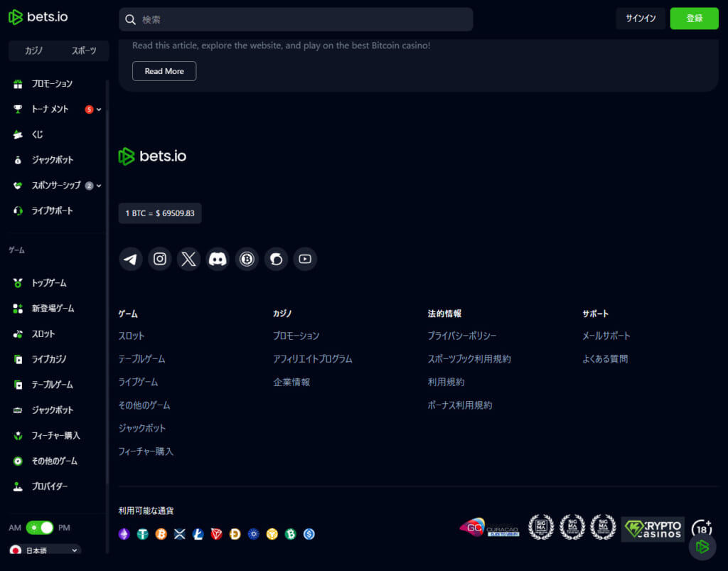Click the 1 BTC price ticker
The height and width of the screenshot is (571, 728).
point(160,213)
